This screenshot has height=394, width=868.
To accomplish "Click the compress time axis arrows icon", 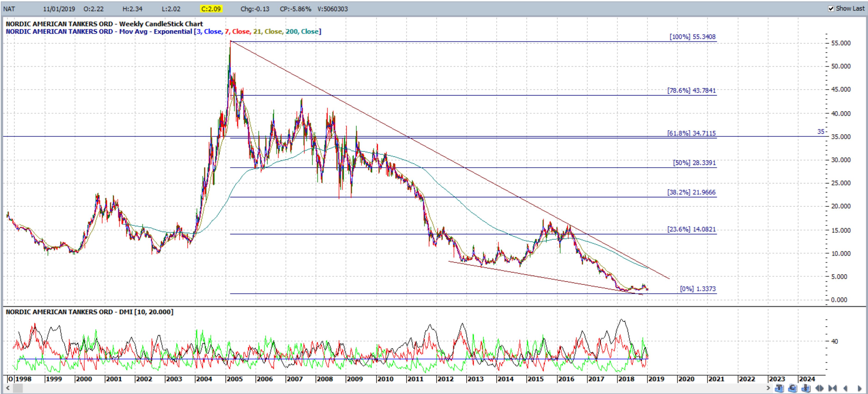I will pos(833,389).
